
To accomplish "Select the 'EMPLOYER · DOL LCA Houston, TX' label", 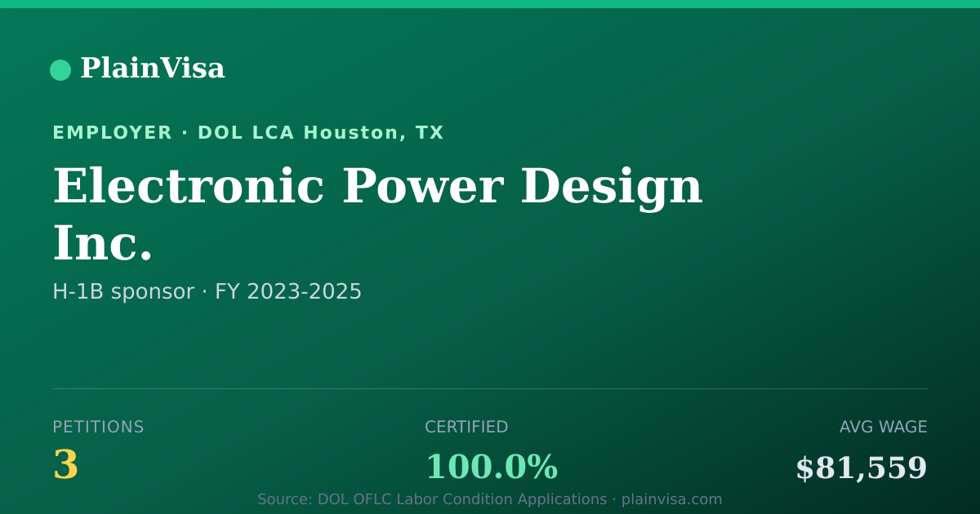I will click(x=248, y=133).
